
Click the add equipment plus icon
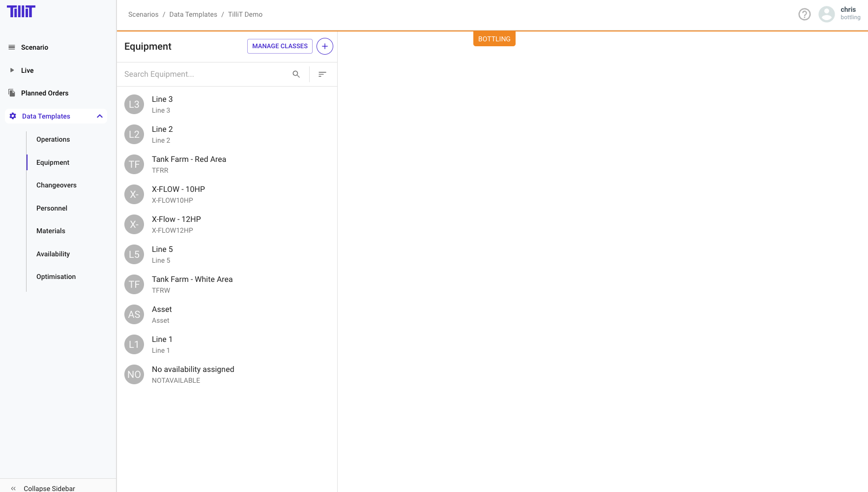click(324, 46)
